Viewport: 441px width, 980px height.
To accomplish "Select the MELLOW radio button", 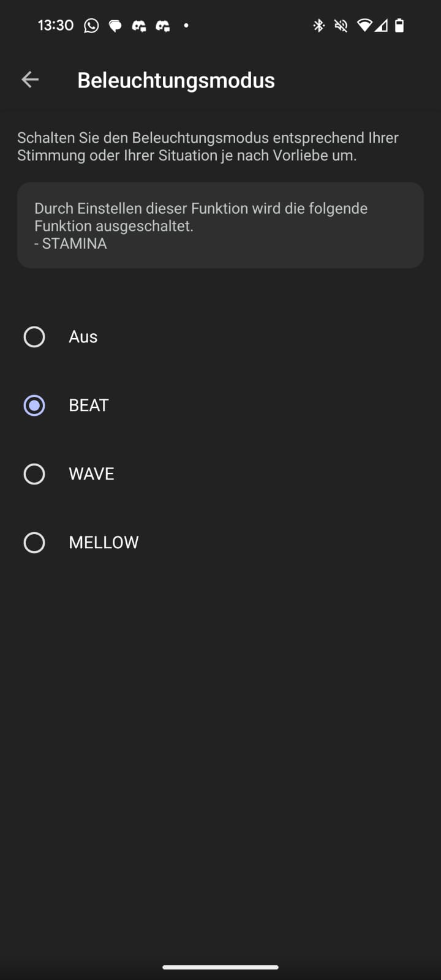I will pyautogui.click(x=34, y=543).
